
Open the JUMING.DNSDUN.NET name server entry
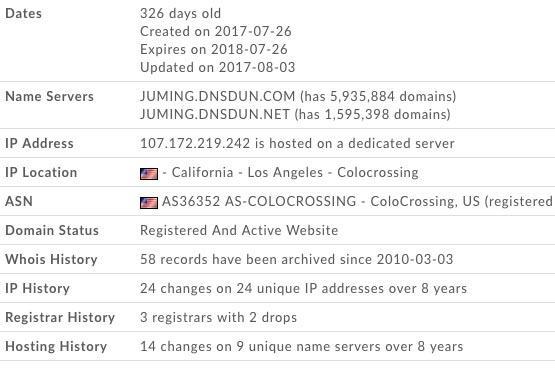click(x=215, y=114)
